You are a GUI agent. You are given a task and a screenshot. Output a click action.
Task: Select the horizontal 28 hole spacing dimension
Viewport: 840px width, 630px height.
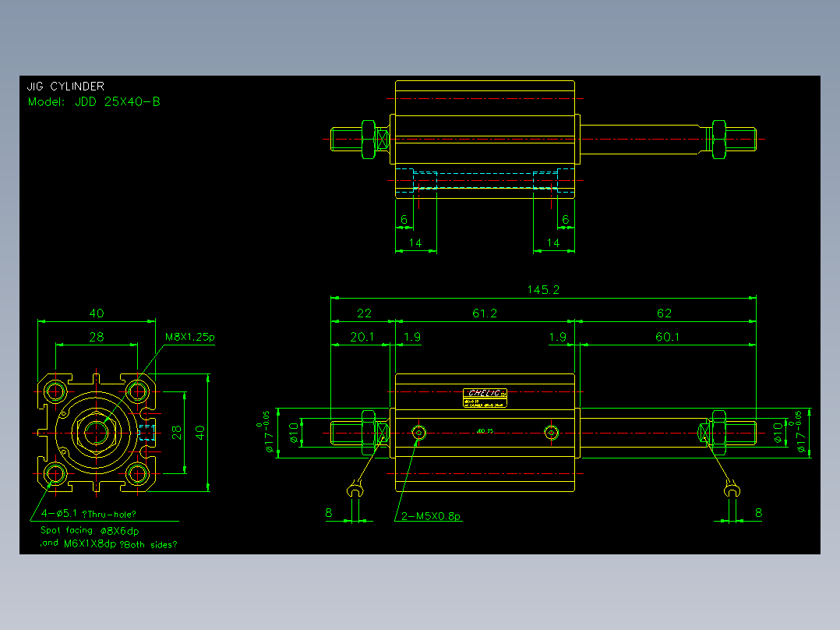(x=97, y=337)
